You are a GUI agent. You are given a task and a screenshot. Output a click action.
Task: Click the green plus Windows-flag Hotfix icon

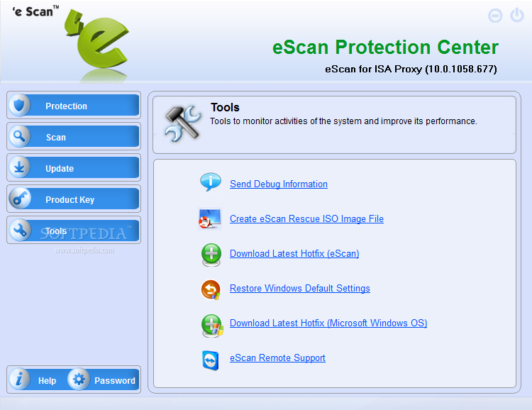pos(211,326)
